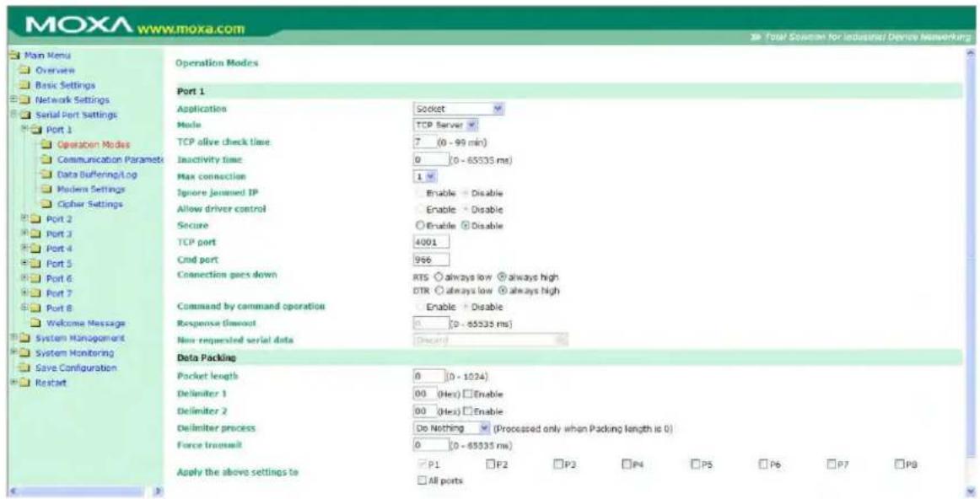Image resolution: width=980 pixels, height=499 pixels.
Task: Click the Restart folder icon
Action: [26, 383]
